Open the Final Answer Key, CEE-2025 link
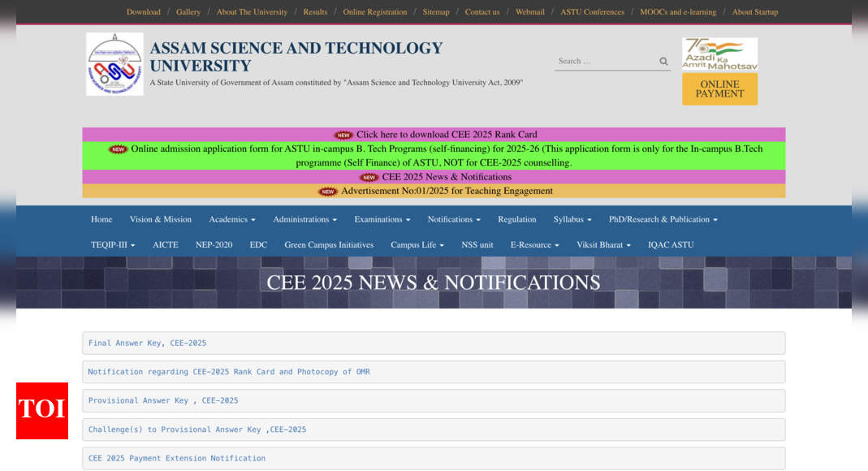 pyautogui.click(x=147, y=343)
